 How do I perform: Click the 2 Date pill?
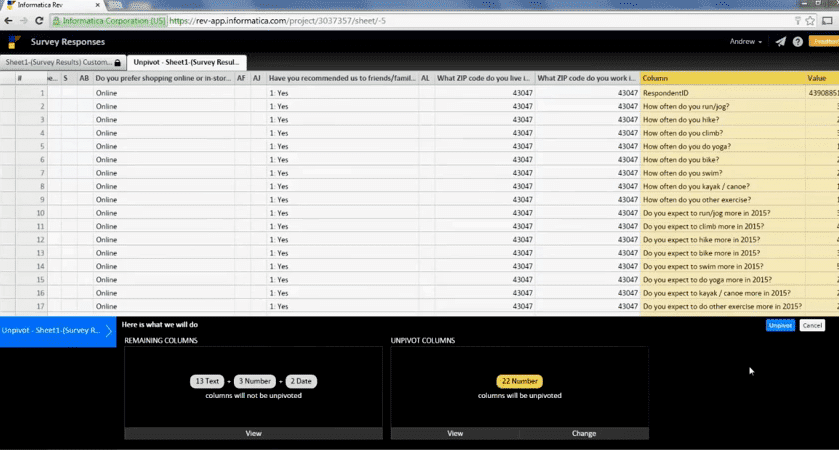pos(301,381)
